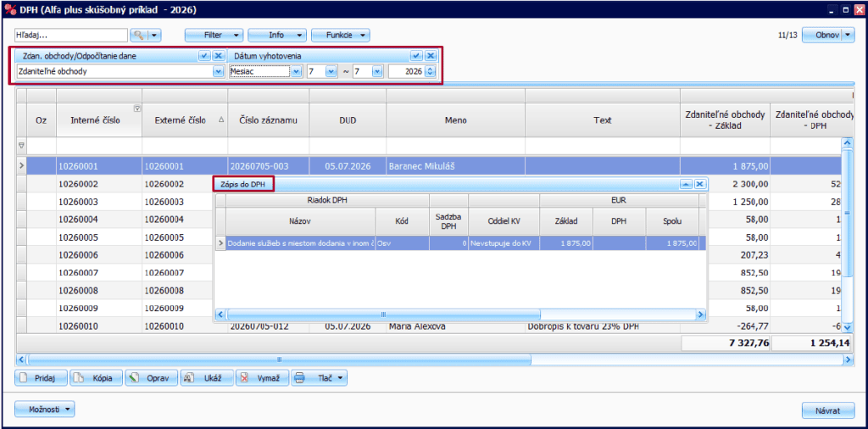Open the Tlač print dropdown

click(x=319, y=378)
